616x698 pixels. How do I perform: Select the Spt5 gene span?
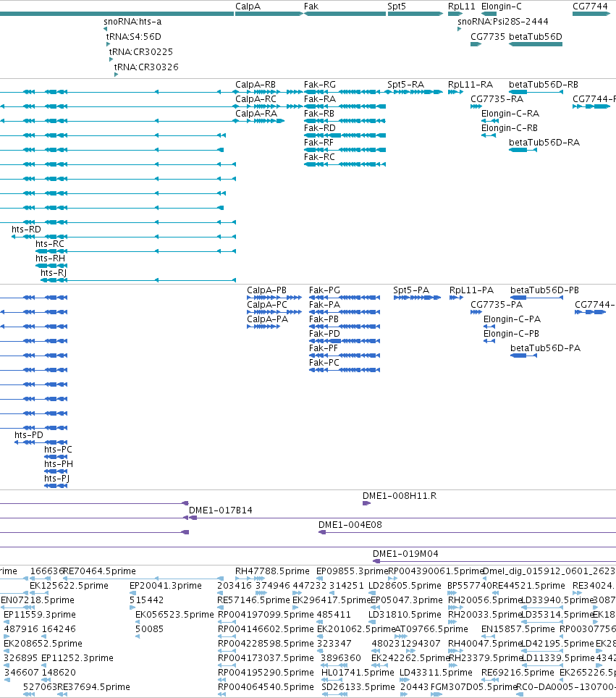click(x=415, y=14)
